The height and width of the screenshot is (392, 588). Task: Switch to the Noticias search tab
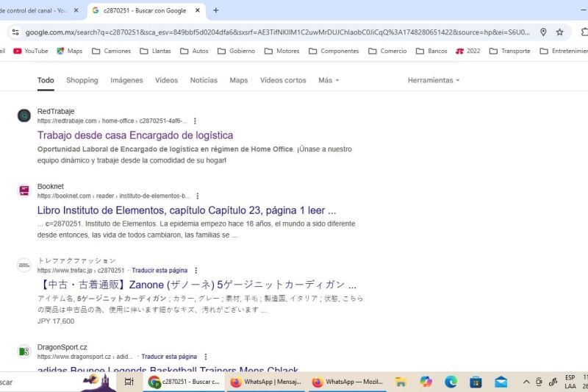click(204, 80)
